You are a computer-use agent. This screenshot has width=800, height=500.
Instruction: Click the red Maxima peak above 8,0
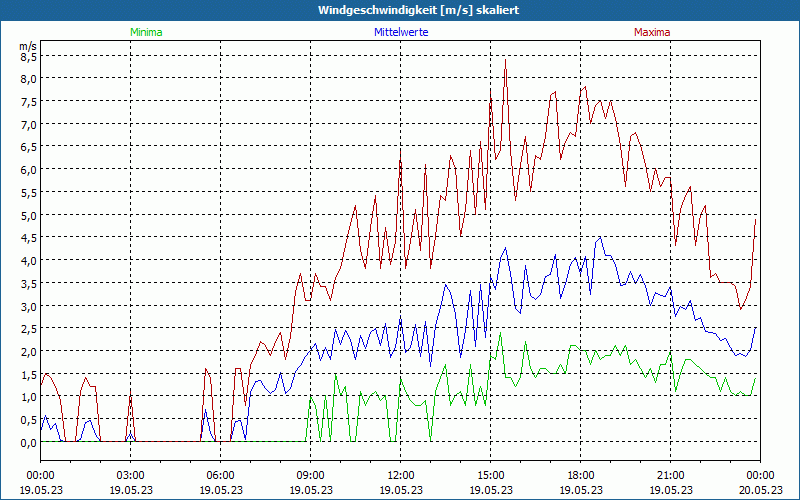pos(505,60)
